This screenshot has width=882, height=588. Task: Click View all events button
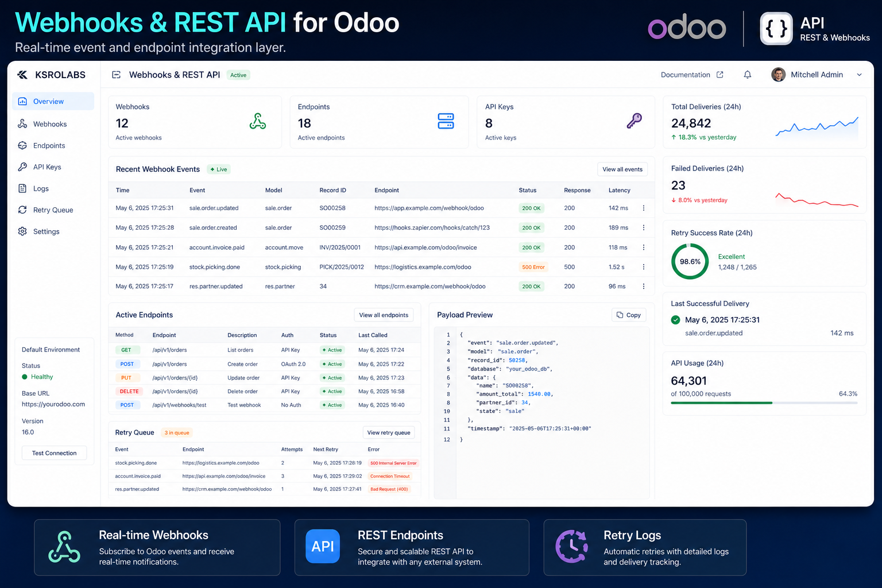pyautogui.click(x=622, y=169)
